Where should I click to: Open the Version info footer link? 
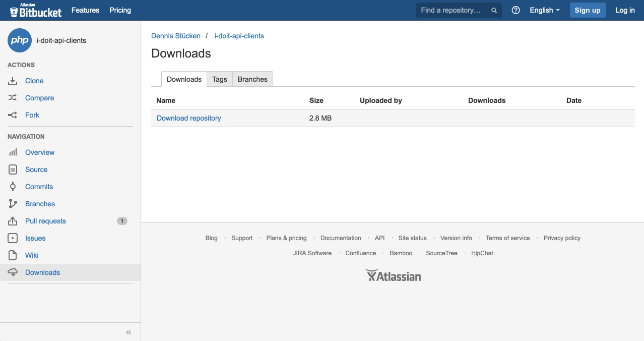pyautogui.click(x=456, y=238)
